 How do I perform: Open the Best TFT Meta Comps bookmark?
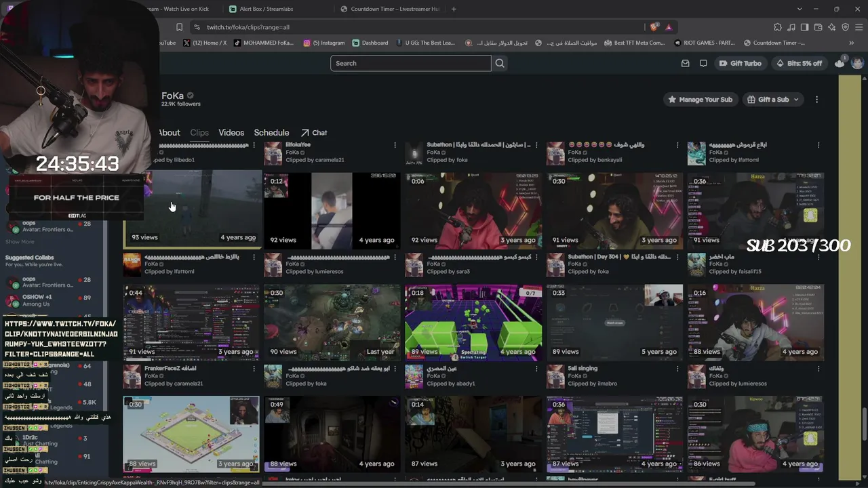point(633,43)
